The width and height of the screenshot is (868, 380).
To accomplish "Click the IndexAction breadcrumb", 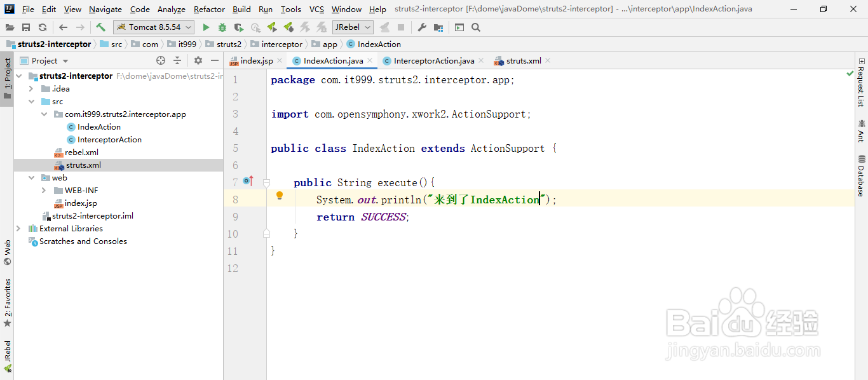I will (x=374, y=44).
